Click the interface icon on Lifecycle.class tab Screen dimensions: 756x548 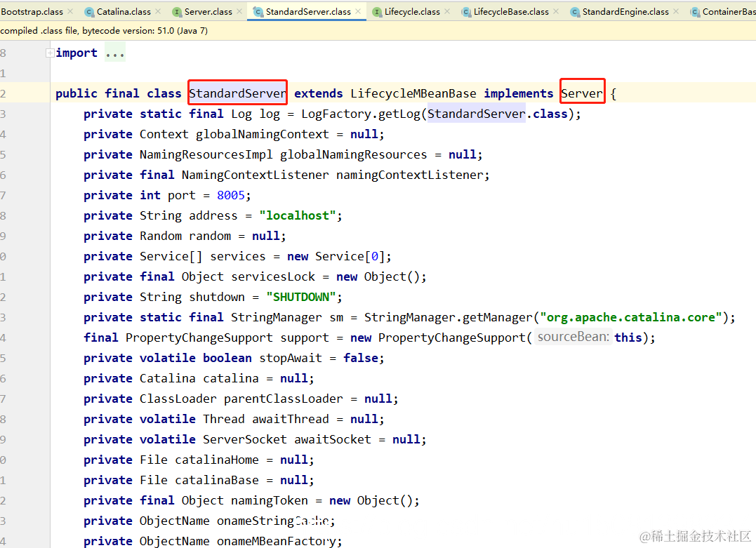(x=377, y=12)
